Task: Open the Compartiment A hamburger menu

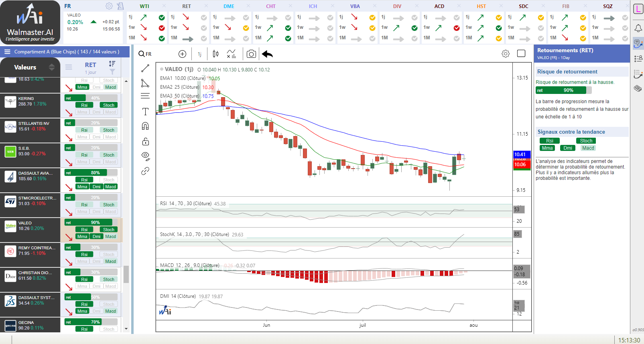Action: [x=7, y=52]
